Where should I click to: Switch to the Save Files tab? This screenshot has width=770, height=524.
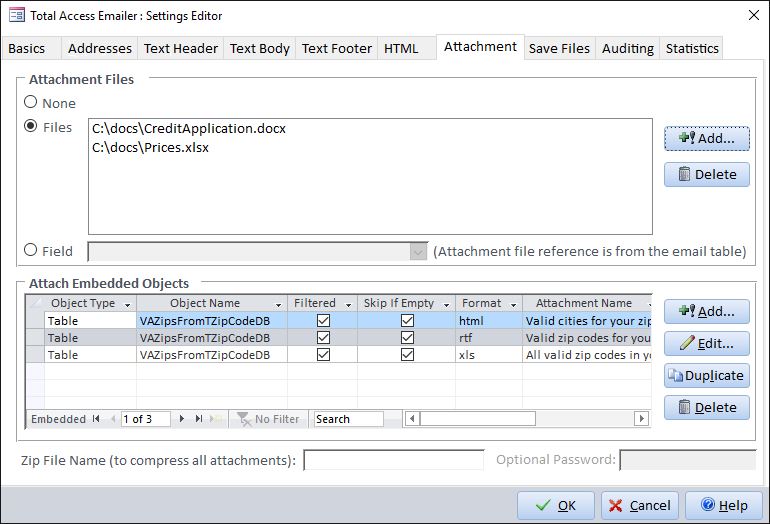[559, 48]
